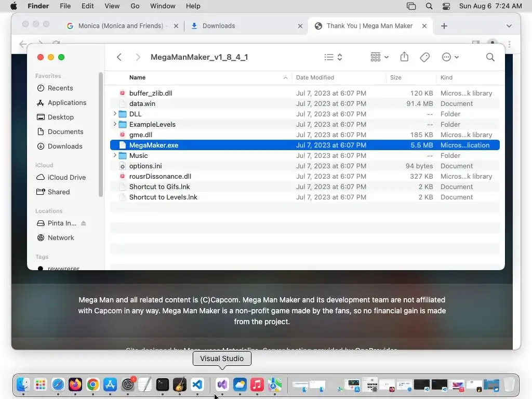Viewport: 532px width, 399px height.
Task: Expand the Music folder disclosure triangle
Action: (115, 155)
